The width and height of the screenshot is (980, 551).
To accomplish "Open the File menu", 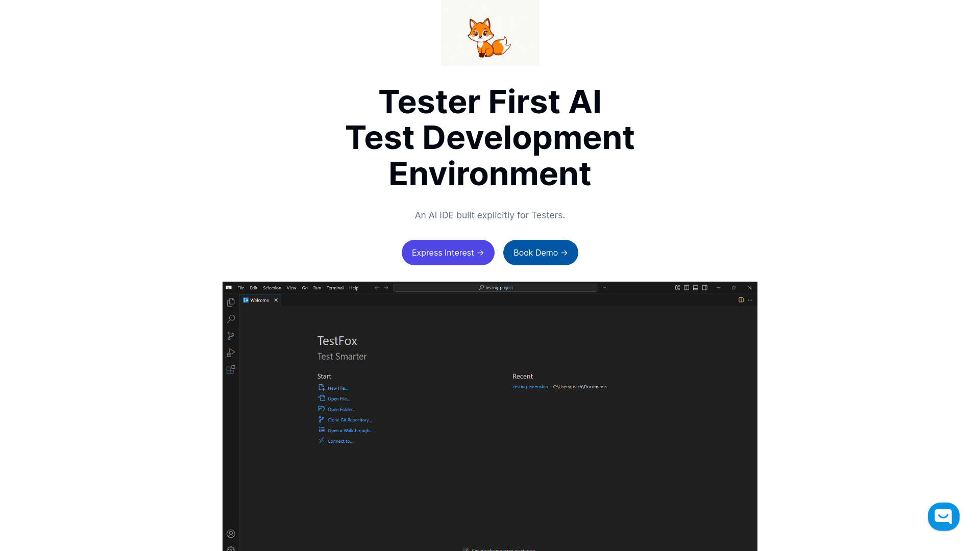I will 240,288.
